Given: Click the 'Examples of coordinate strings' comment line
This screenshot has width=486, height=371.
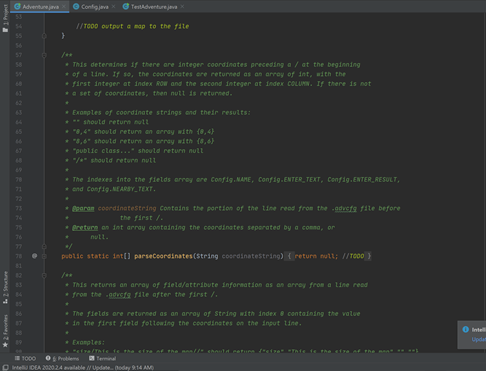Looking at the screenshot, I should [158, 112].
